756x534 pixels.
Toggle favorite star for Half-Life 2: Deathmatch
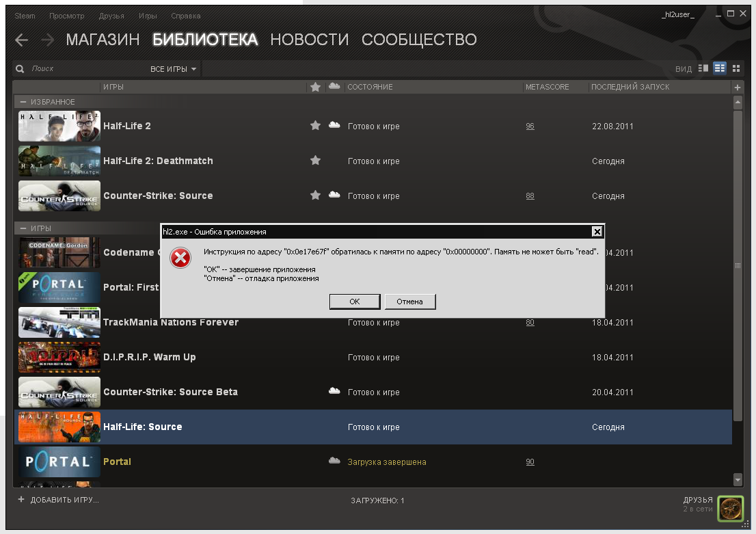click(x=315, y=160)
